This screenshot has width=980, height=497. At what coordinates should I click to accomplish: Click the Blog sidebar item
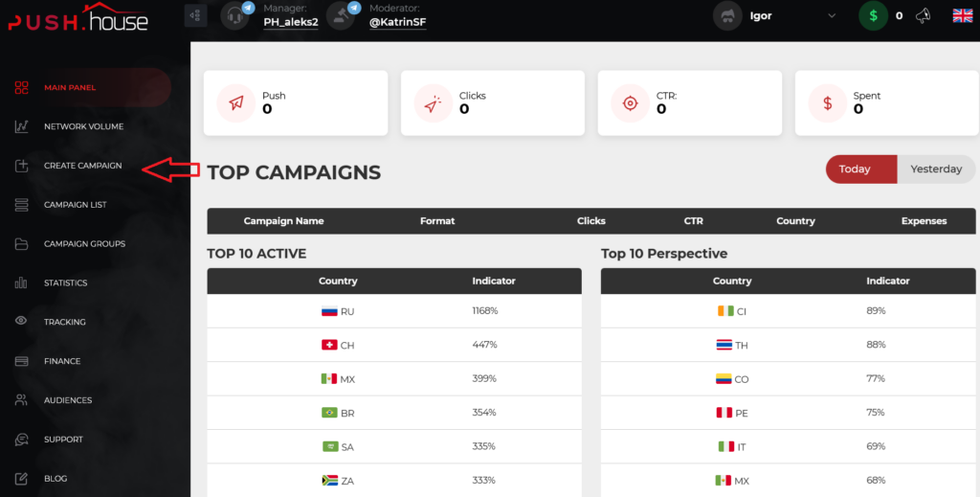point(55,479)
